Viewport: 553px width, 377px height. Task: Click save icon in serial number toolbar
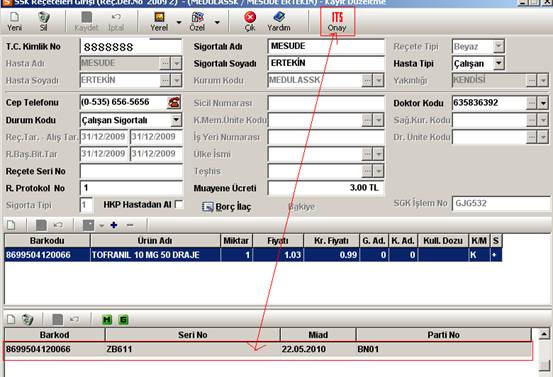point(57,320)
